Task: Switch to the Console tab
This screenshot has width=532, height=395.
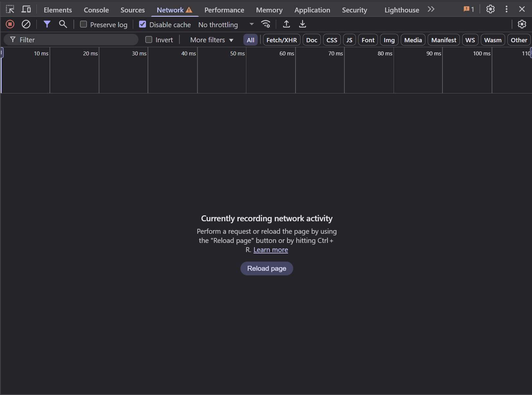Action: [x=96, y=10]
